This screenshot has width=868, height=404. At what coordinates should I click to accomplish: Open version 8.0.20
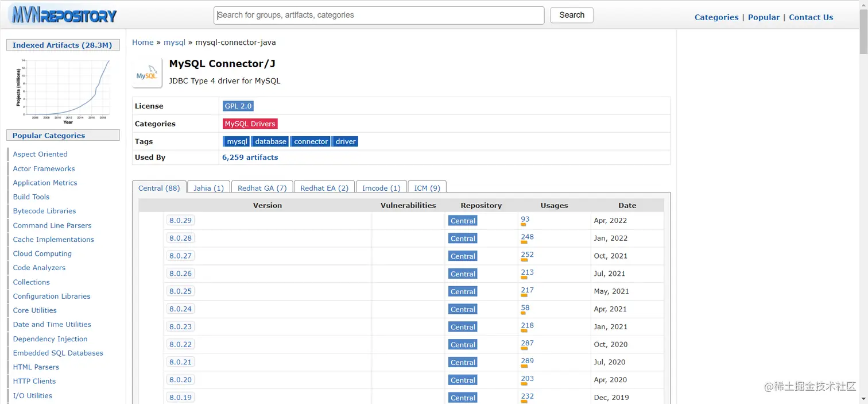click(180, 380)
